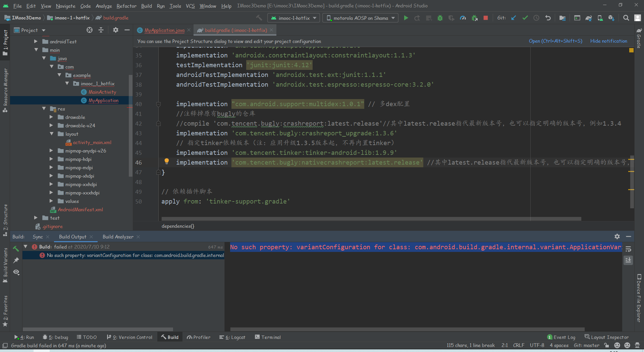Open the Analyze menu

point(104,6)
